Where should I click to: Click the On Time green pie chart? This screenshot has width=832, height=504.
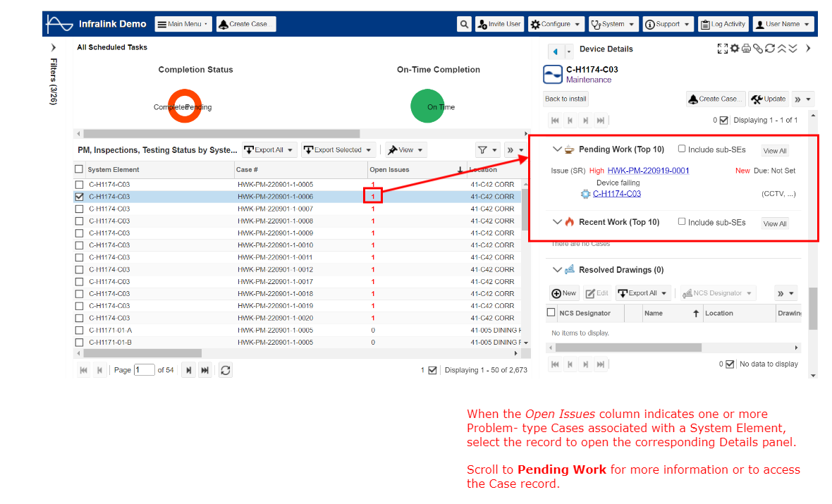tap(427, 106)
